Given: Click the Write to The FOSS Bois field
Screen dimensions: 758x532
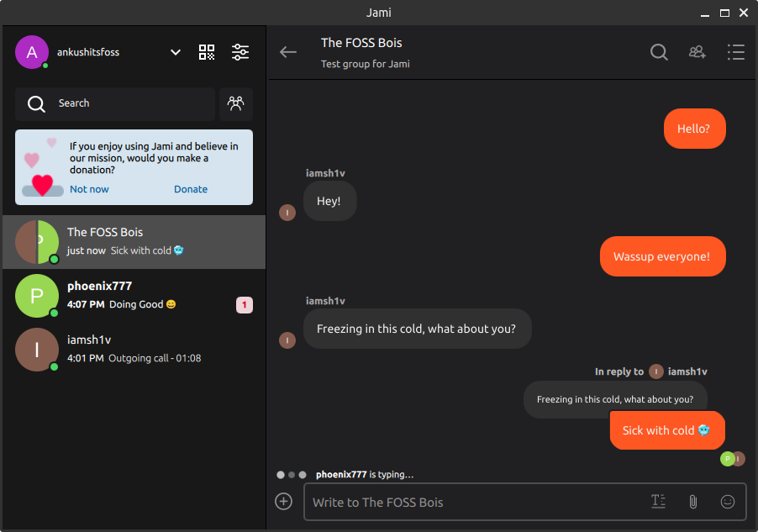Looking at the screenshot, I should pos(471,503).
